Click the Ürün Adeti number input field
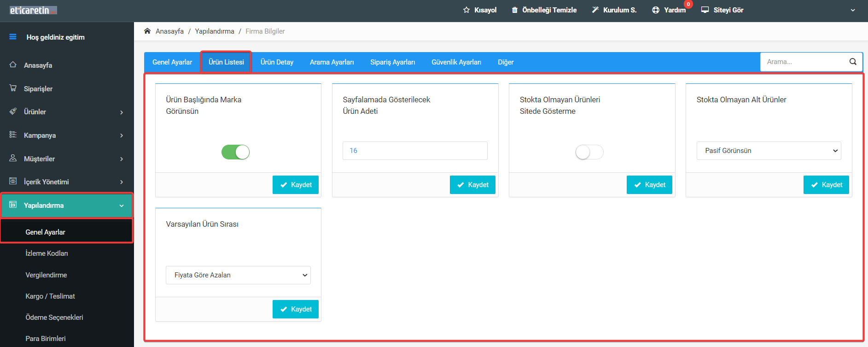 [415, 151]
